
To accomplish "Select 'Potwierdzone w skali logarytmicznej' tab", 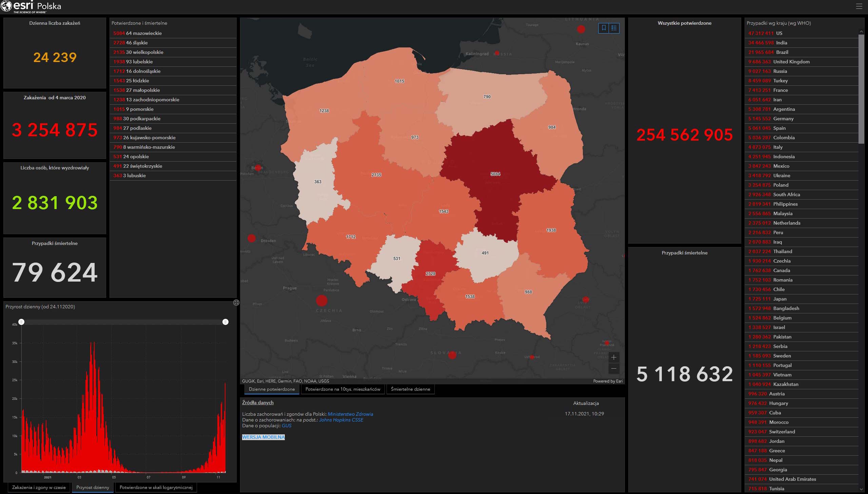I will pyautogui.click(x=156, y=487).
